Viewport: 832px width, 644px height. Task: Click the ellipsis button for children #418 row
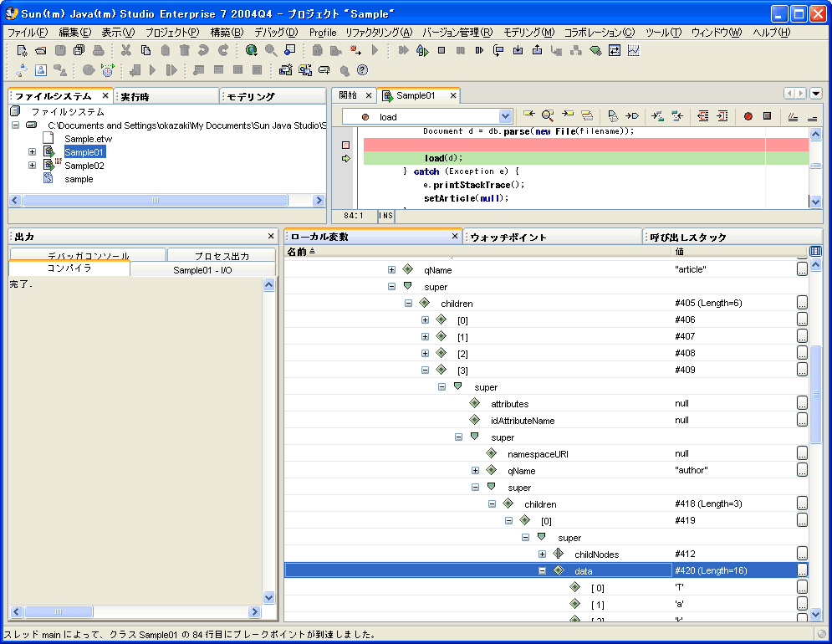tap(802, 503)
